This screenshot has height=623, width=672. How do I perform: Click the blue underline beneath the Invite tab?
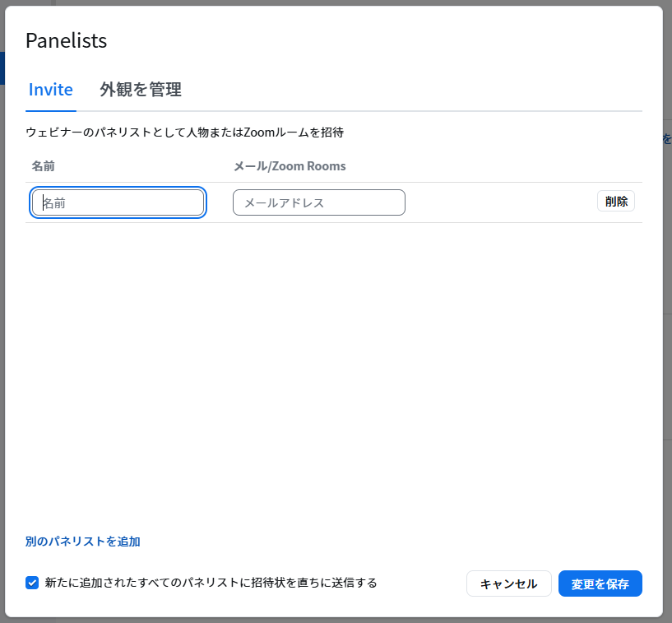coord(51,110)
